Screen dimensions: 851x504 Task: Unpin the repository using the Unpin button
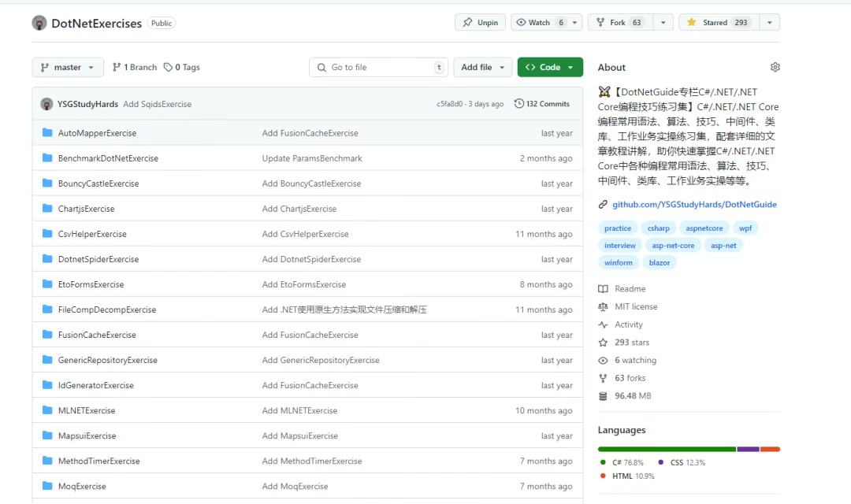click(x=481, y=22)
